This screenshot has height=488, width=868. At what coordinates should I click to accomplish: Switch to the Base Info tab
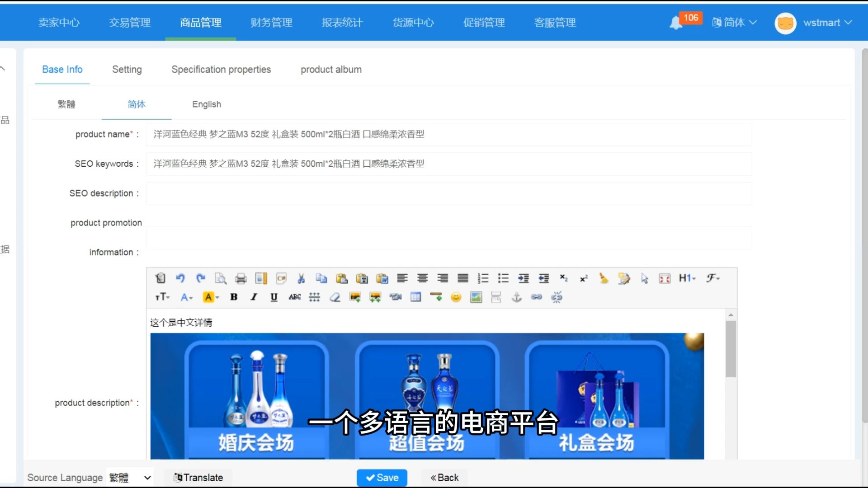[62, 70]
